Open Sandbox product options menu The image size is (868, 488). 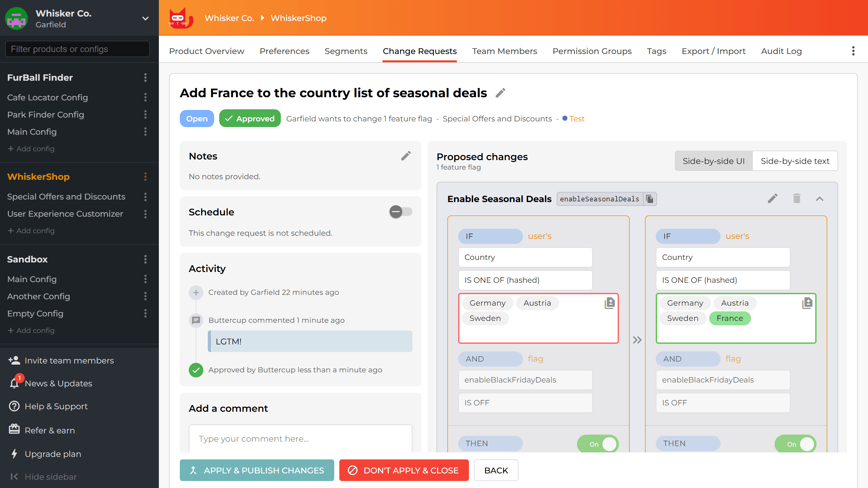145,259
